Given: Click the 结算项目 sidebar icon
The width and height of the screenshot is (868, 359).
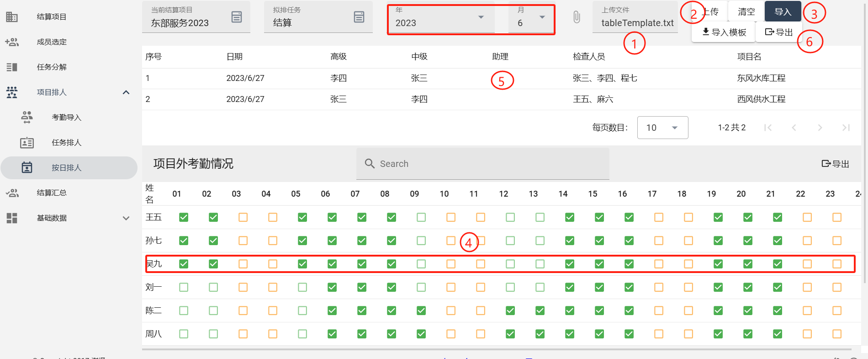Looking at the screenshot, I should [12, 17].
